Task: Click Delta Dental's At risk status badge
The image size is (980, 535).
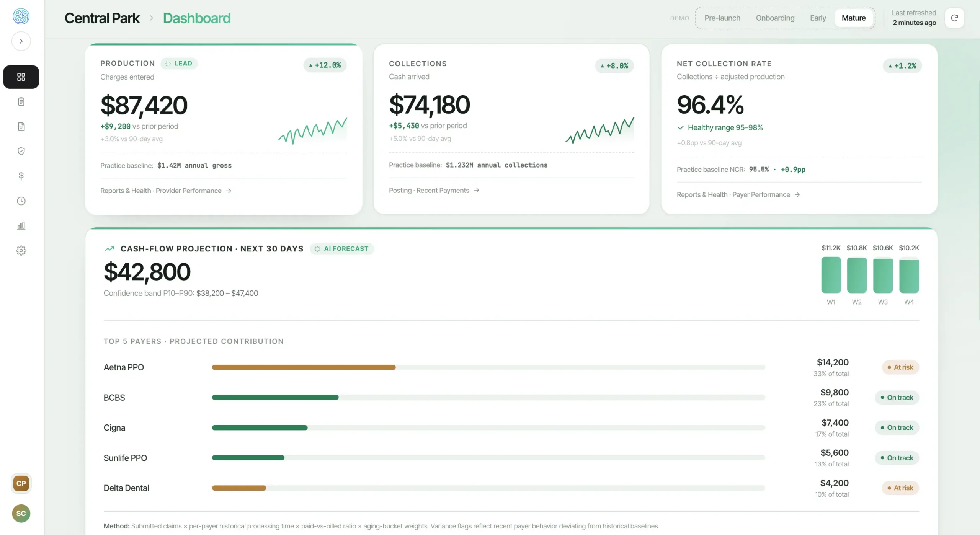Action: pos(900,488)
